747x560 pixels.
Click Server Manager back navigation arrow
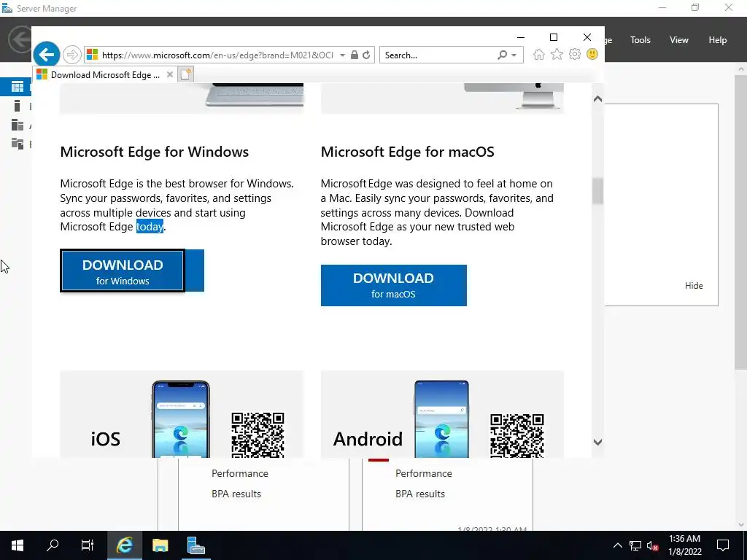(20, 39)
